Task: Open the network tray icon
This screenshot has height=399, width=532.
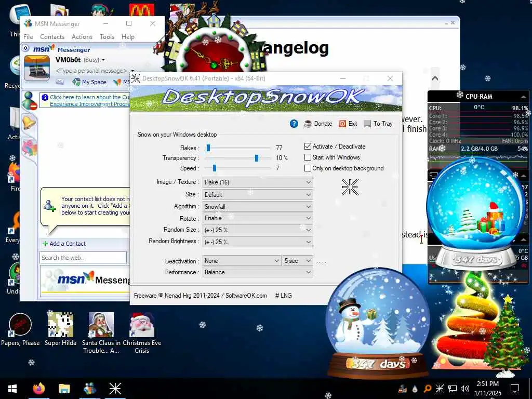Action: [x=453, y=389]
